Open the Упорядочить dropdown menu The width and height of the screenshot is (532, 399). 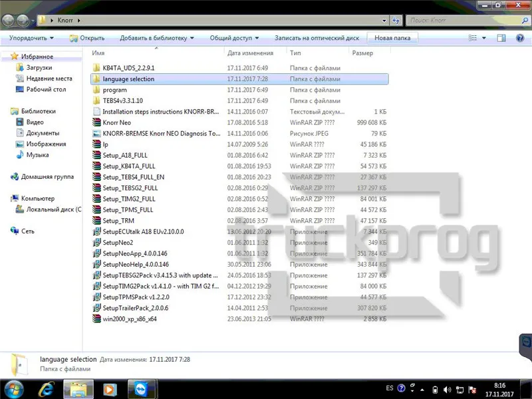(31, 38)
